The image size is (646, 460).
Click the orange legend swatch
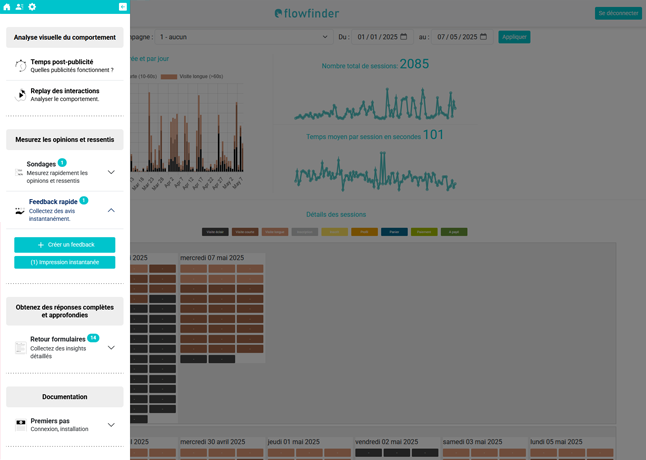365,232
